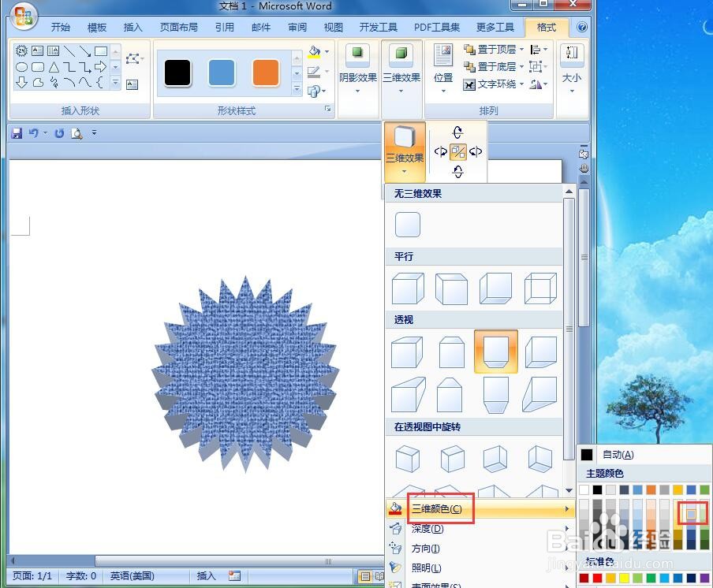The width and height of the screenshot is (713, 588).
Task: Switch to the 格式 (Format) tab
Action: tap(546, 28)
